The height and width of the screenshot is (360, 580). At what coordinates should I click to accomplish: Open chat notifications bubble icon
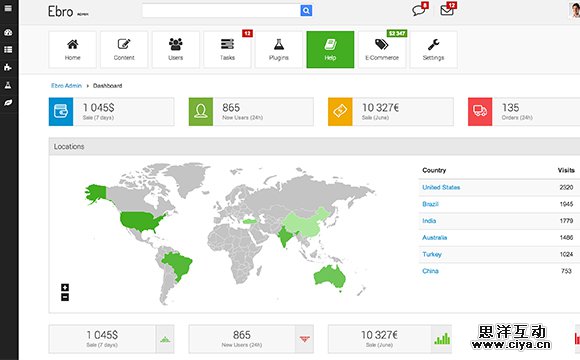[x=419, y=10]
